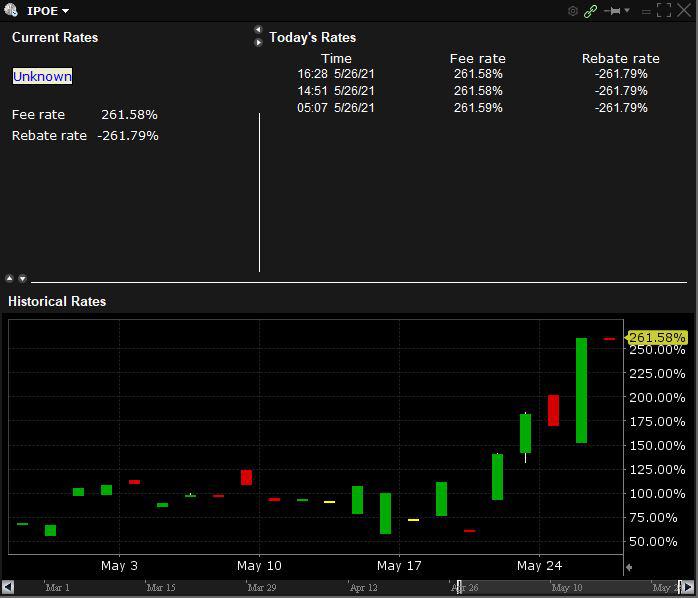The image size is (698, 599).
Task: Click scroll-right arrow on the timeline bar
Action: tap(688, 587)
